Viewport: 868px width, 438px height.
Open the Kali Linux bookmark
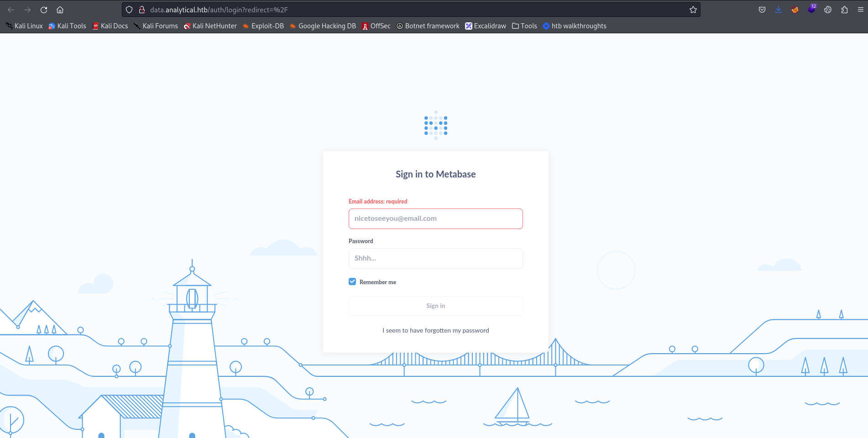click(24, 26)
